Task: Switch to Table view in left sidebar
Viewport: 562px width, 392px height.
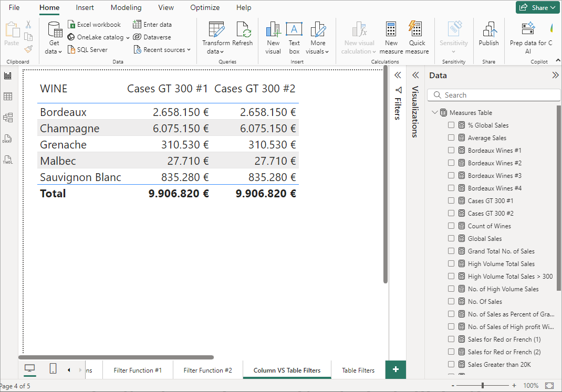Action: pos(8,97)
